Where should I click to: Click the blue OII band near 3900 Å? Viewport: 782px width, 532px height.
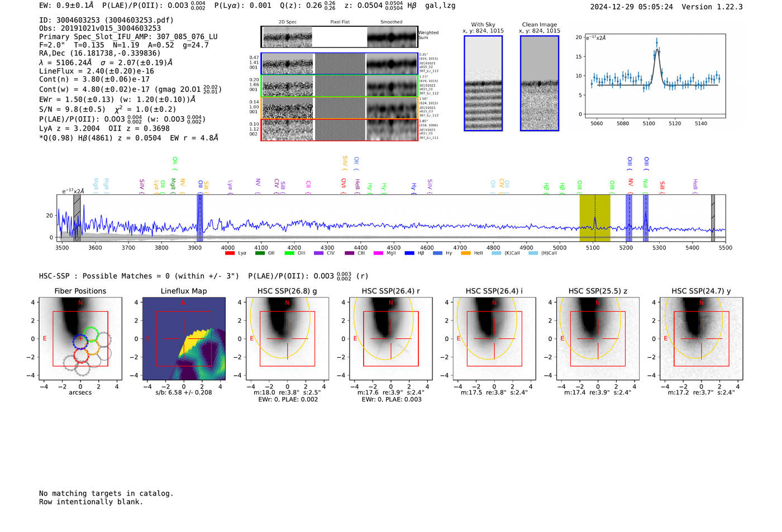[200, 218]
